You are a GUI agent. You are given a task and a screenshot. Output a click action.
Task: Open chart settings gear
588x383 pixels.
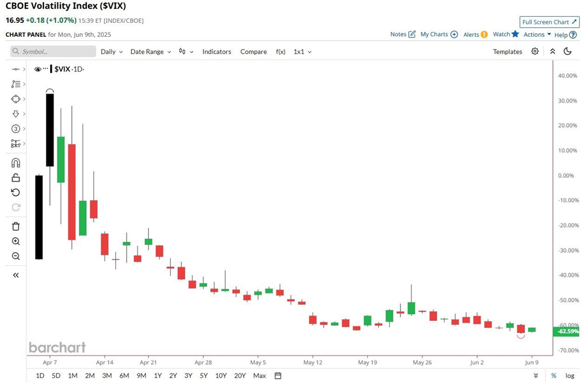click(535, 51)
